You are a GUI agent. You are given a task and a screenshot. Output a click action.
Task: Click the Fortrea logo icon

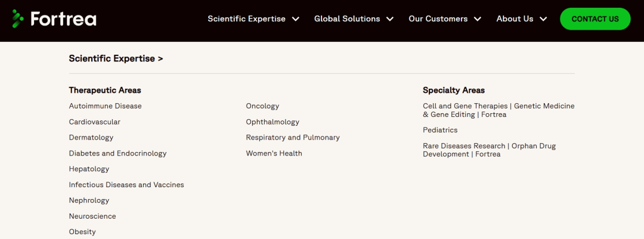pyautogui.click(x=18, y=18)
